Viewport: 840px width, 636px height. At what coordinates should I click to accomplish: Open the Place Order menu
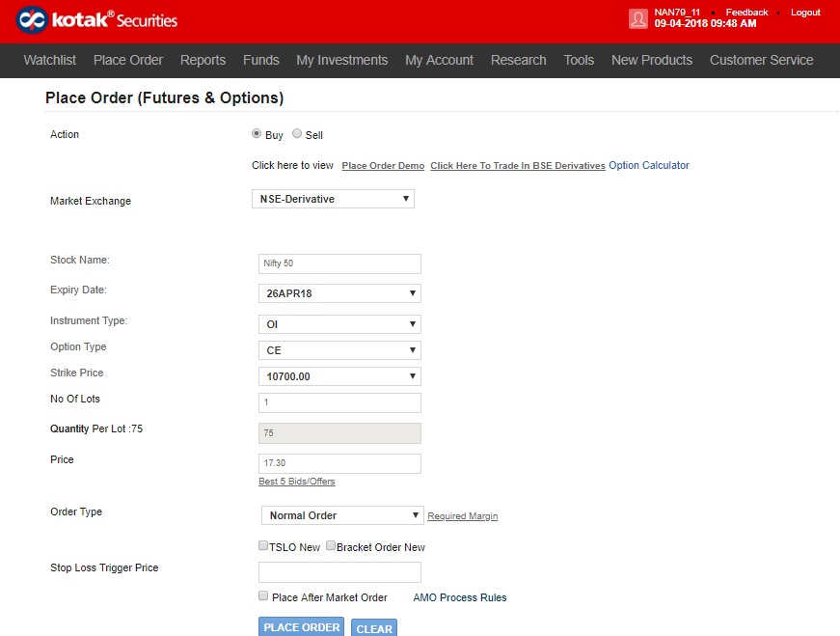point(128,60)
